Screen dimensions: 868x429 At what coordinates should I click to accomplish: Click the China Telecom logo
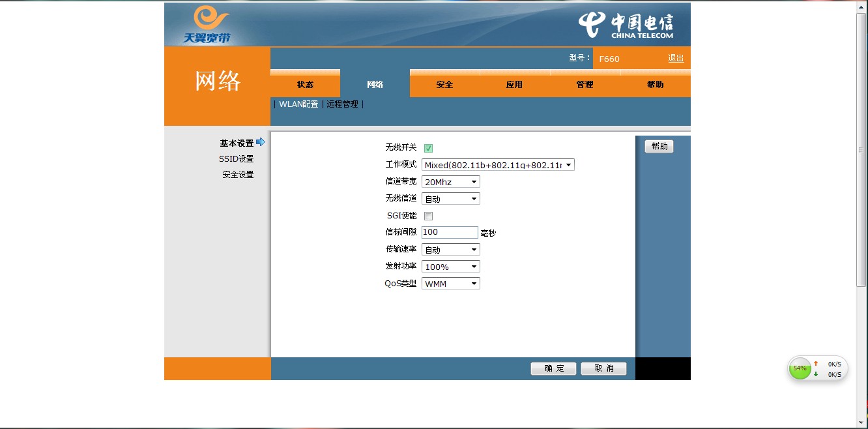(626, 25)
